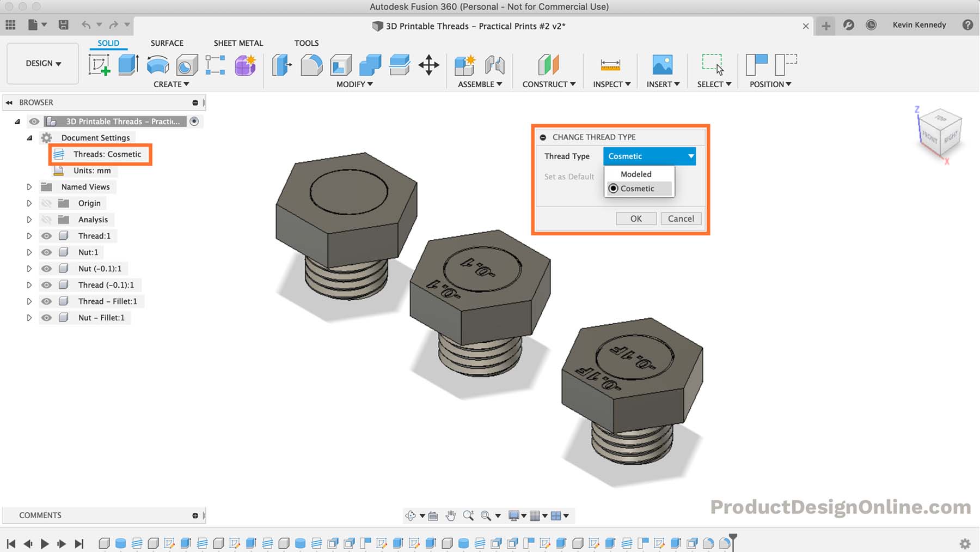
Task: Cancel the Change Thread Type dialog
Action: tap(681, 219)
